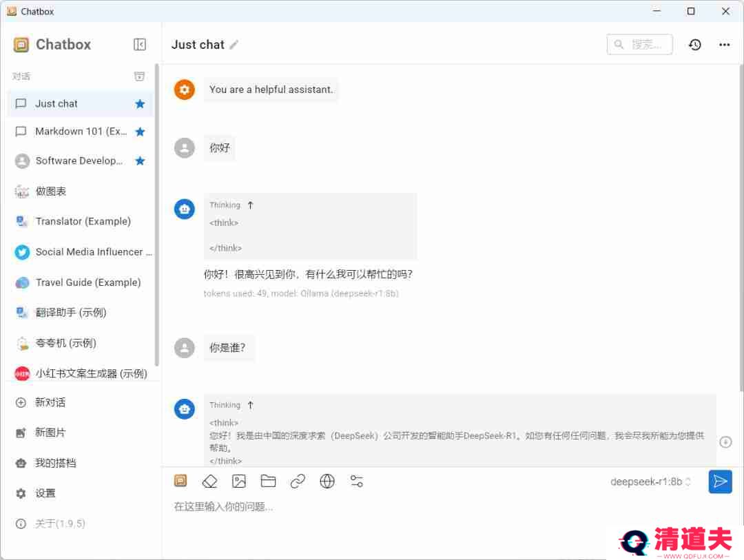Open Translator (Example) conversation
744x560 pixels.
pos(80,222)
